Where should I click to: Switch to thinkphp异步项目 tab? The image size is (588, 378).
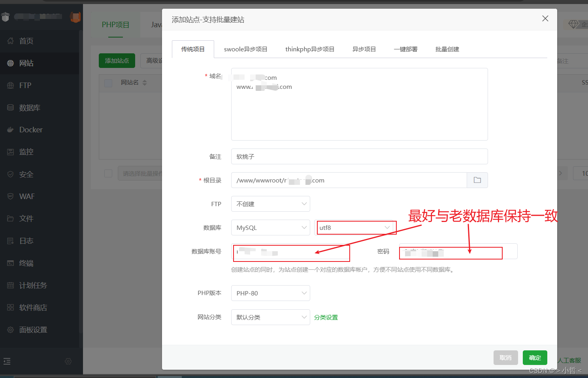click(x=310, y=49)
